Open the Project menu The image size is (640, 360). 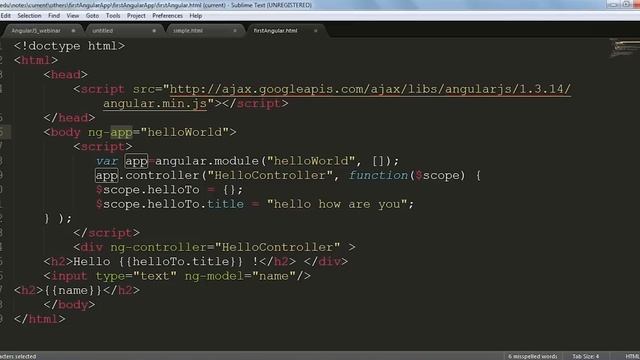point(136,16)
